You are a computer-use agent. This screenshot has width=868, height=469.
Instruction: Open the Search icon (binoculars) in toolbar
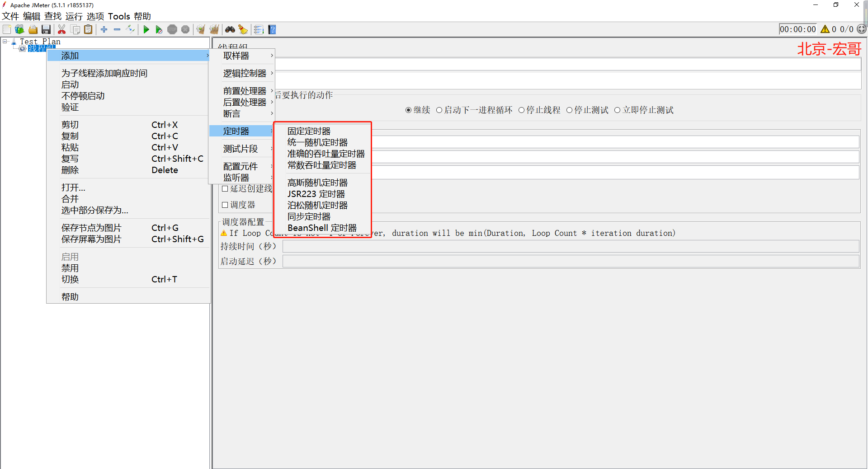click(230, 29)
